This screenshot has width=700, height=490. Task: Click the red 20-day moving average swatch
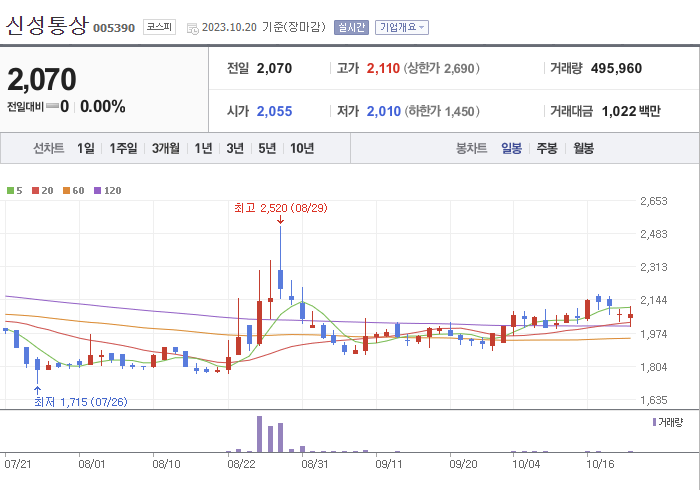pos(35,191)
